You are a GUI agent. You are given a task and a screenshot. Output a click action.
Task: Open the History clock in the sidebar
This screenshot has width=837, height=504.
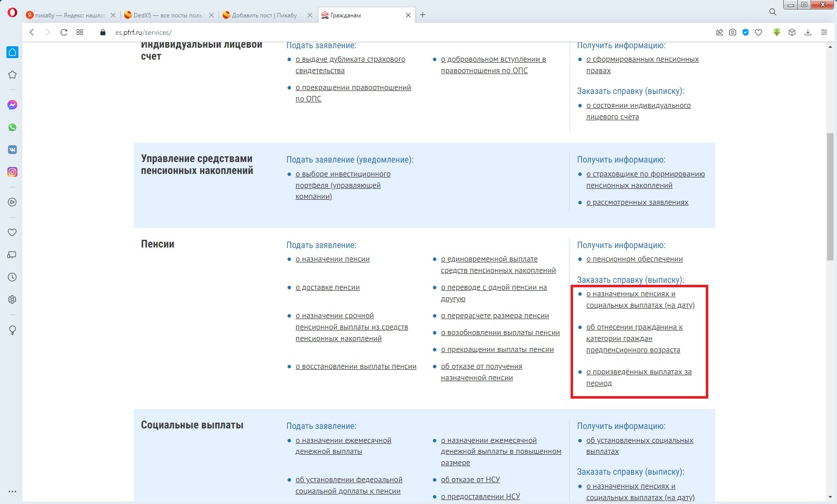12,277
